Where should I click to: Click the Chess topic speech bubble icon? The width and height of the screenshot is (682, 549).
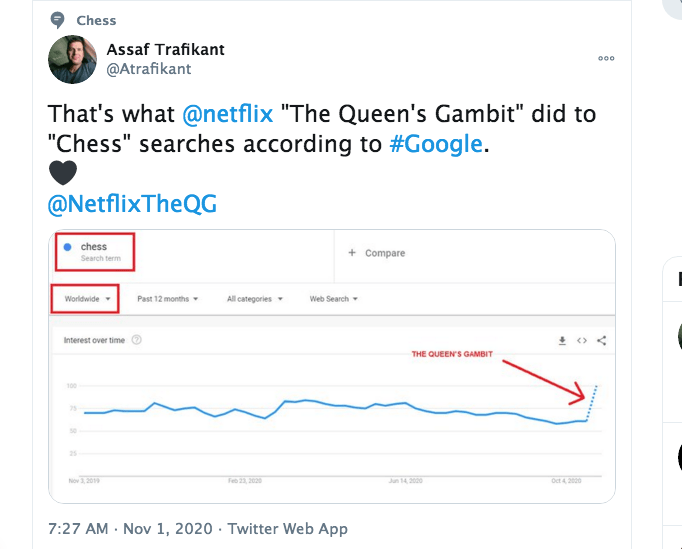tap(57, 20)
